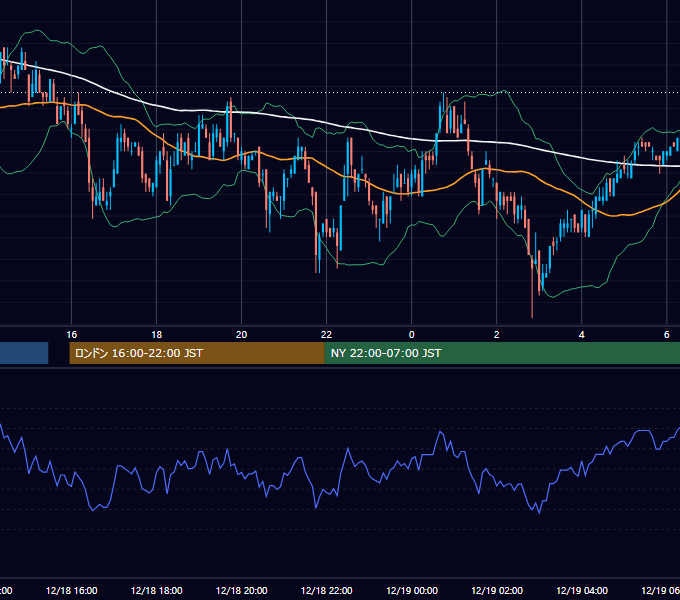Click the 12/19 00:00 date label
This screenshot has width=680, height=600.
pos(412,590)
